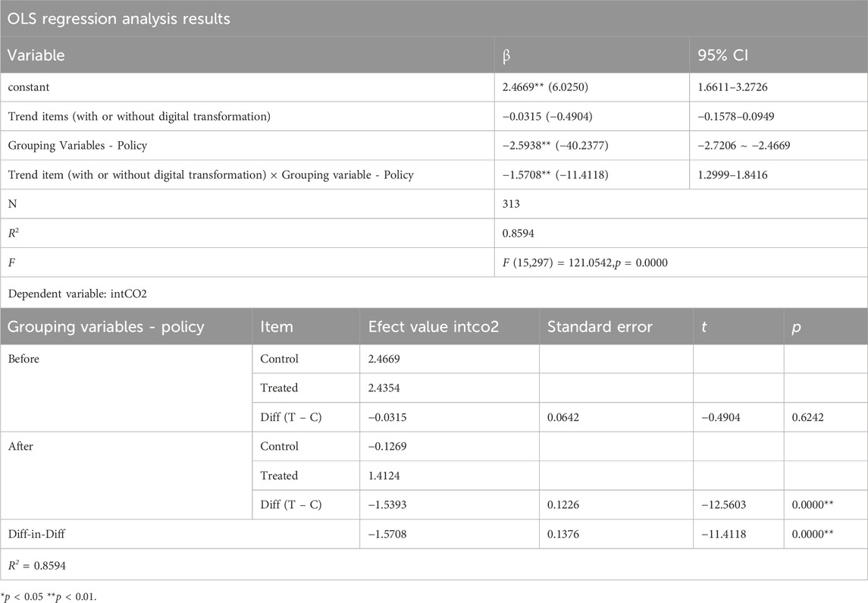Click the 'Control' item in the Before group
Viewport: 868px width, 603px height.
coord(279,358)
